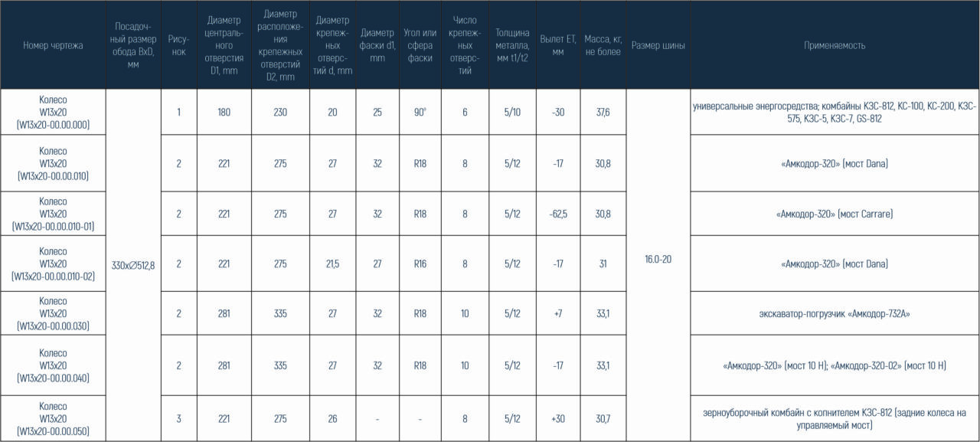Click the 'Номер чертежа' column header

pyautogui.click(x=53, y=45)
